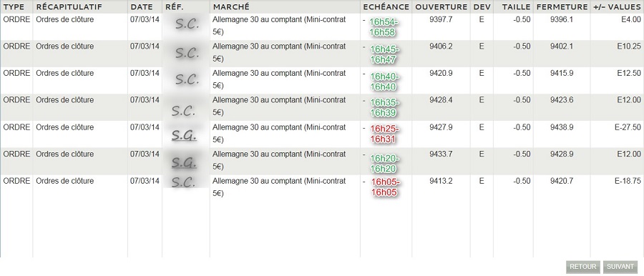Select opening value 9428.4
644x276 pixels.
441,100
